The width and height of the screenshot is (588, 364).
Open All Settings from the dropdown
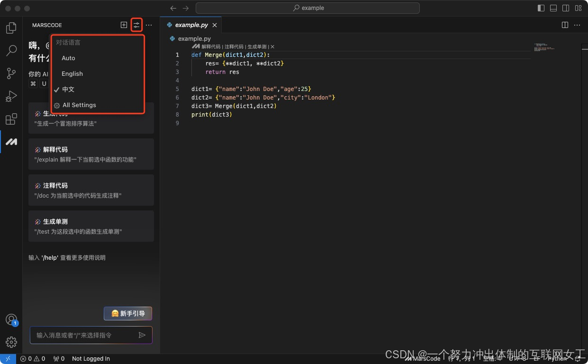tap(97, 105)
